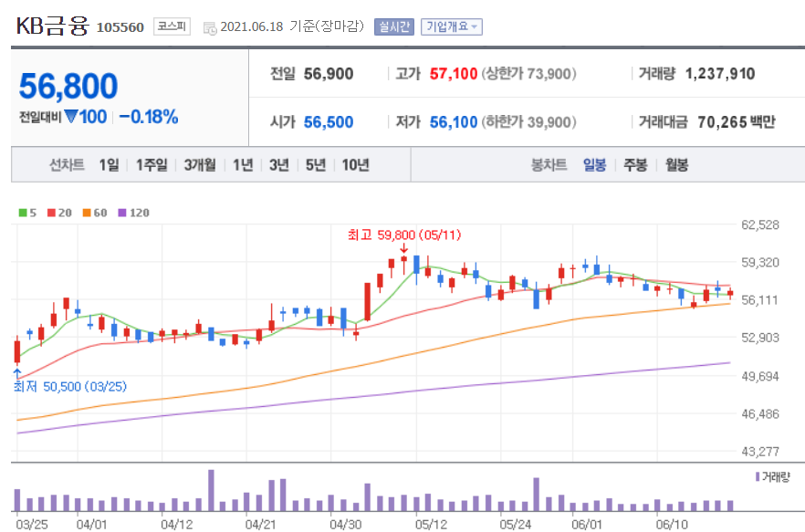Click the stock code 105560

tap(120, 27)
